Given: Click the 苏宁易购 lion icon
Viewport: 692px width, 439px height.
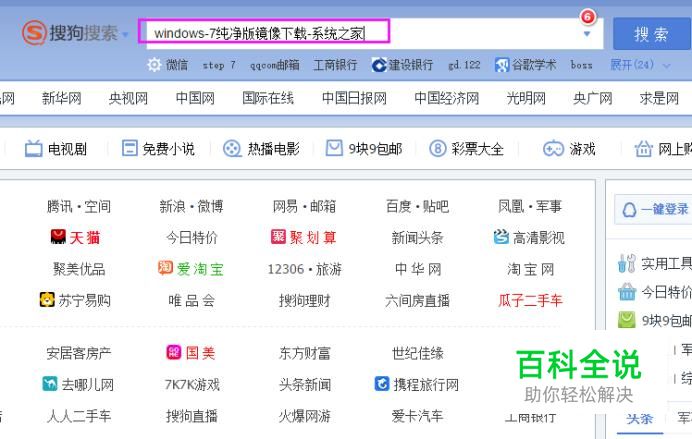Looking at the screenshot, I should pos(47,300).
